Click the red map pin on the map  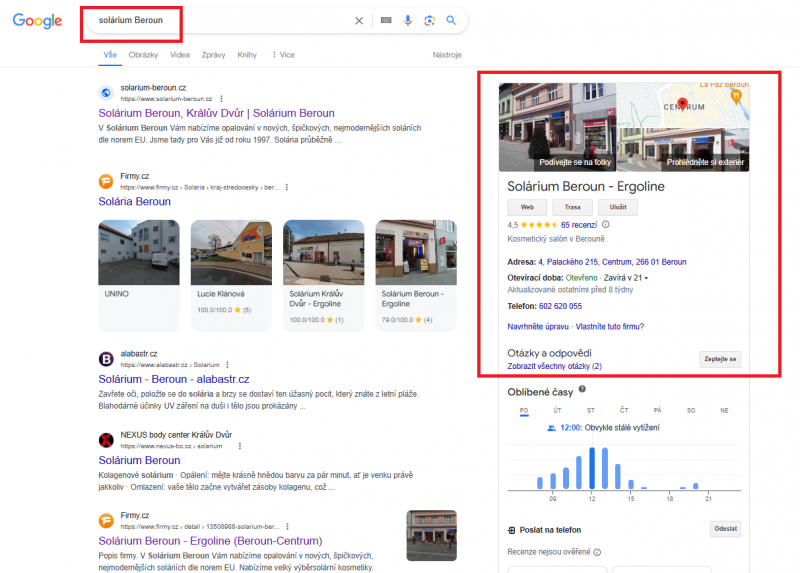pos(682,104)
